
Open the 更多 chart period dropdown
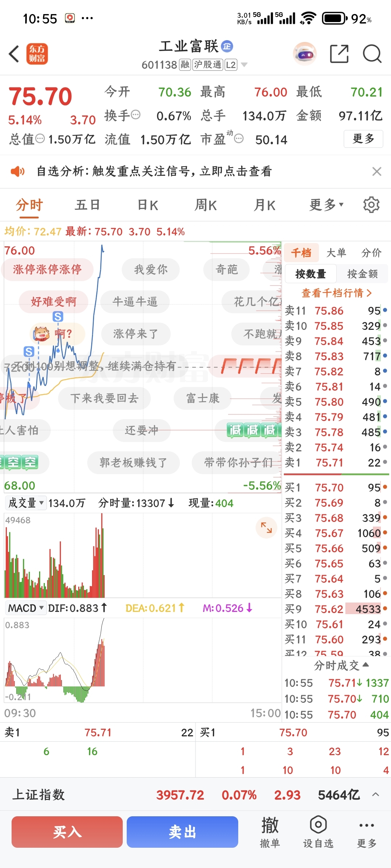point(326,205)
